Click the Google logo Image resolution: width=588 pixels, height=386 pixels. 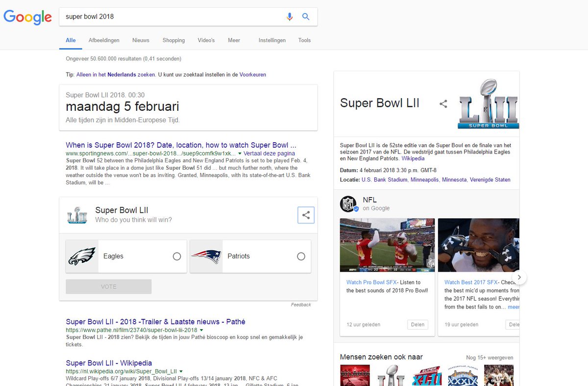27,17
